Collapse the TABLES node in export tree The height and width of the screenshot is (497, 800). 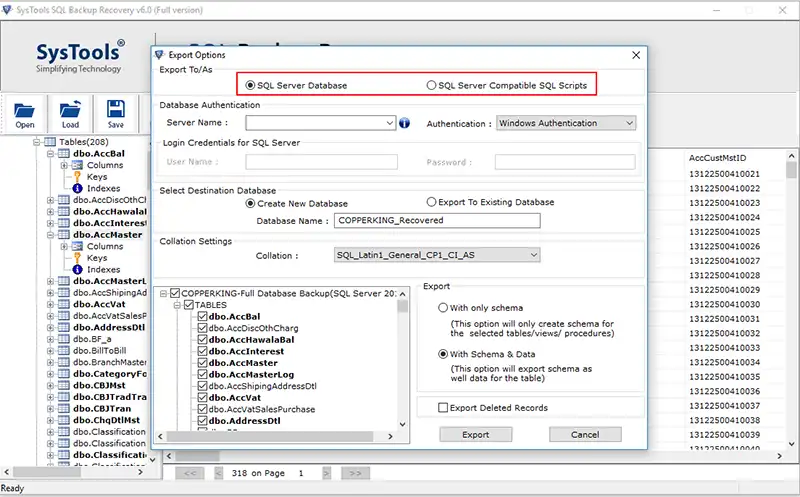177,305
